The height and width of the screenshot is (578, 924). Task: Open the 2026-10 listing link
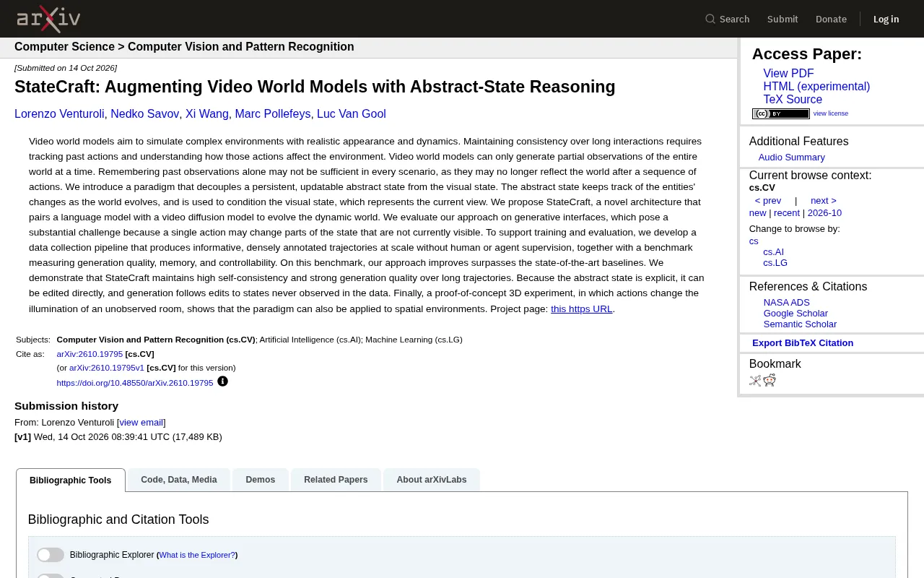click(x=824, y=213)
